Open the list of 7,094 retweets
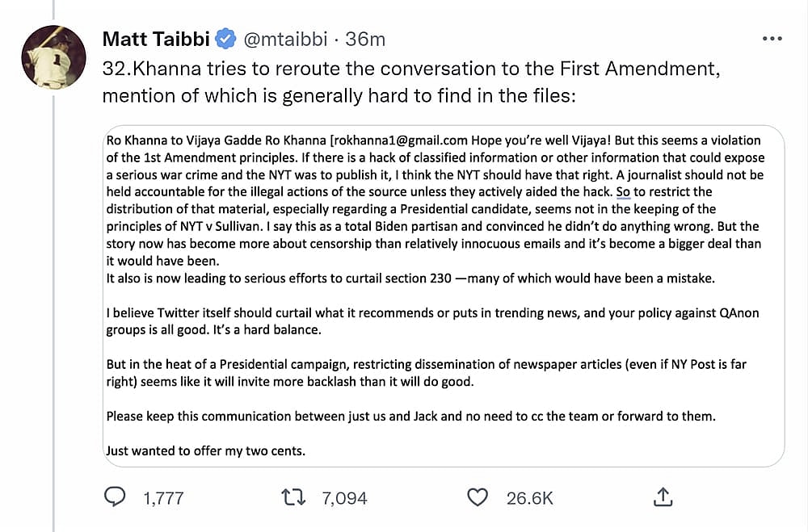 pos(344,498)
